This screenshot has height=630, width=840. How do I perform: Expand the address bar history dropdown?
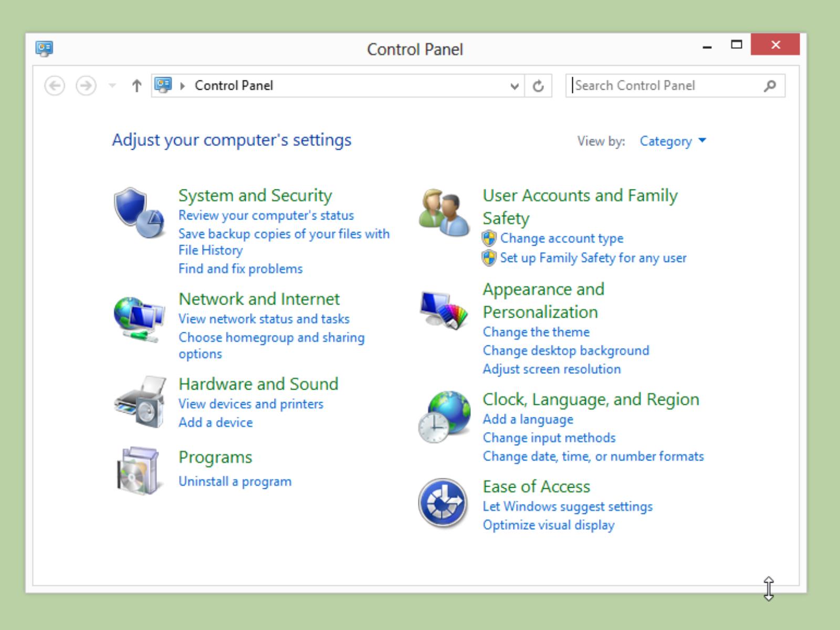pyautogui.click(x=514, y=86)
